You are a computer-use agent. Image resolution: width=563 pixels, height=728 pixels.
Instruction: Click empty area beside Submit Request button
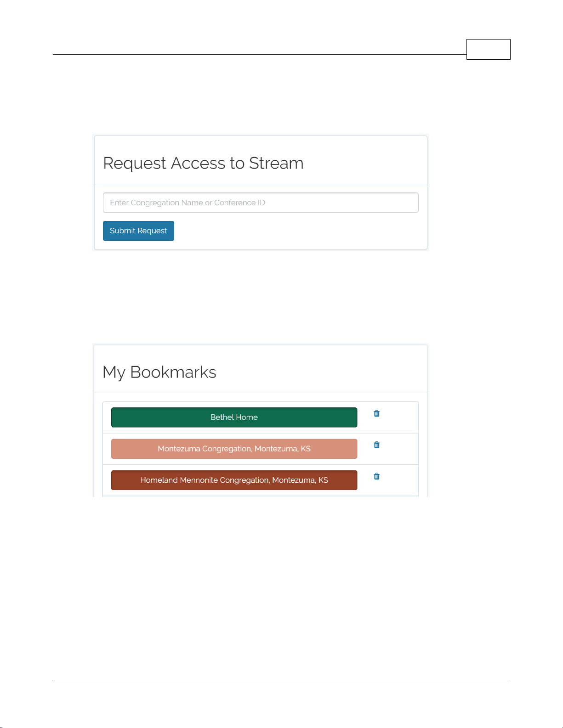click(296, 231)
